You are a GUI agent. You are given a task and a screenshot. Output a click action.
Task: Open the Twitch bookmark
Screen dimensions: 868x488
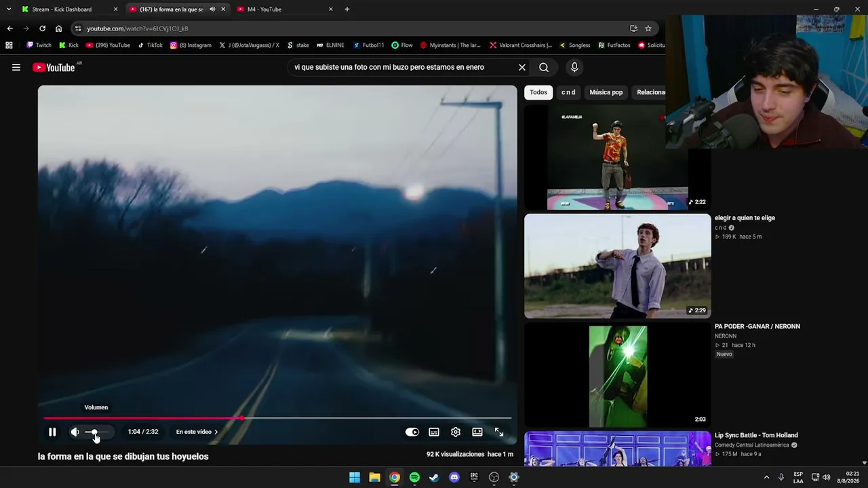point(39,45)
